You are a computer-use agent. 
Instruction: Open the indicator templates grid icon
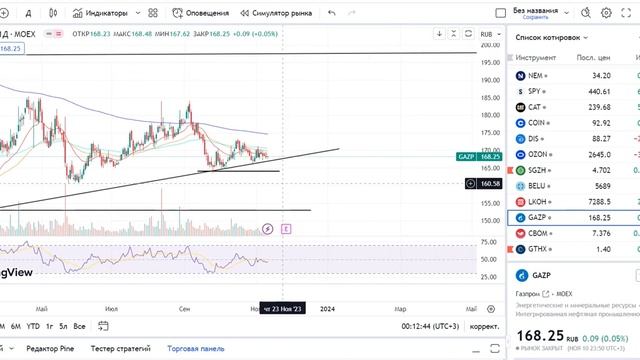click(x=153, y=13)
